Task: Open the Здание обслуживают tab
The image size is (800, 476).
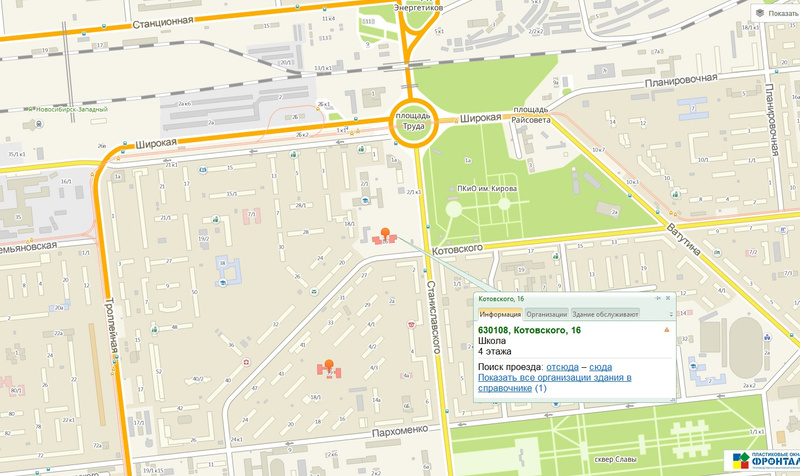Action: (x=605, y=314)
